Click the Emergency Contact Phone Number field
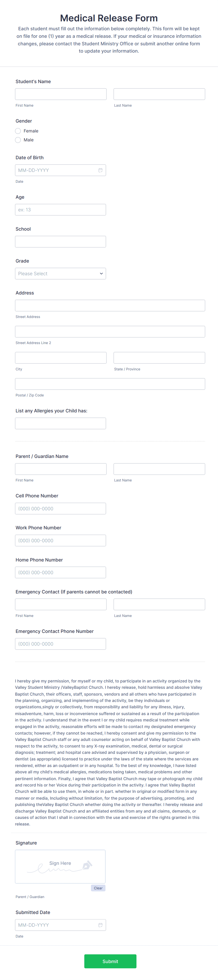 click(60, 644)
